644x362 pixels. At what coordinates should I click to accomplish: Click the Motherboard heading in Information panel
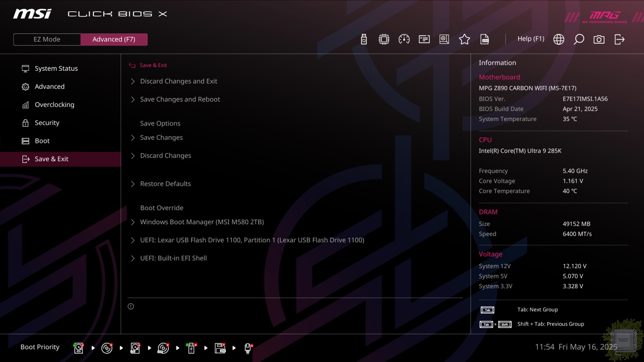(x=499, y=77)
